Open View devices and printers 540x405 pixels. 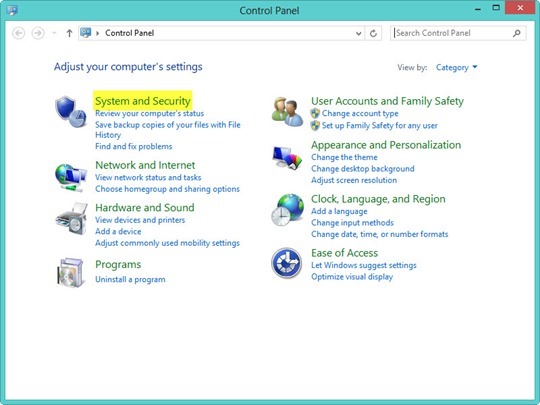point(140,220)
